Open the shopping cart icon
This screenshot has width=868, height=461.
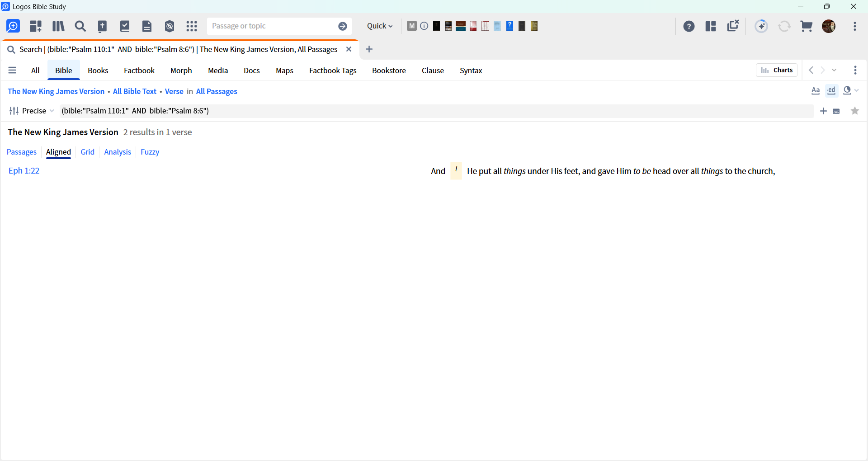(x=807, y=26)
